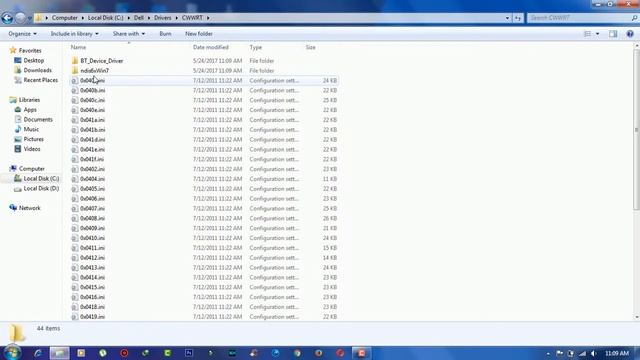The width and height of the screenshot is (640, 360).
Task: Sort by the Name column header
Action: click(x=78, y=47)
